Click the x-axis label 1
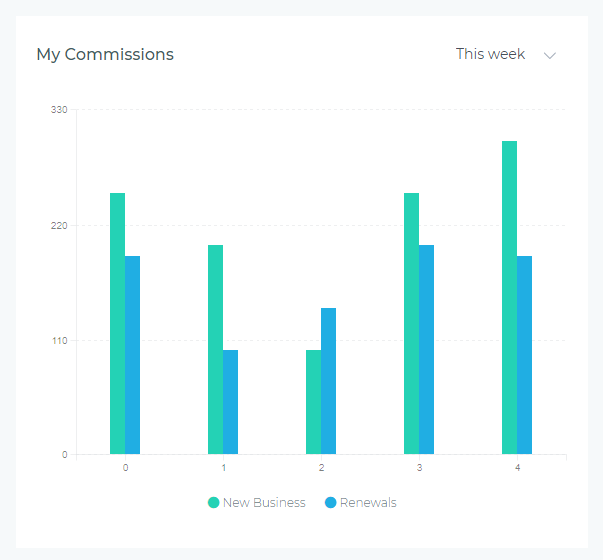Viewport: 603px width, 560px height. click(223, 468)
